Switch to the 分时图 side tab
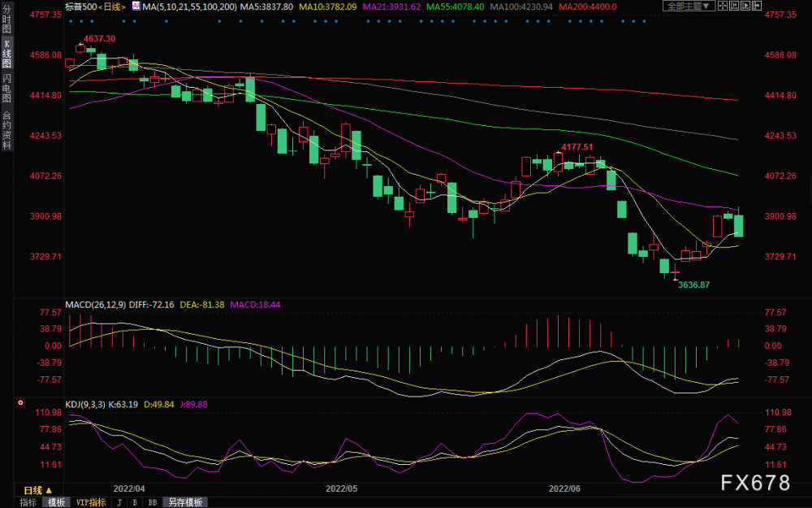 pos(6,19)
